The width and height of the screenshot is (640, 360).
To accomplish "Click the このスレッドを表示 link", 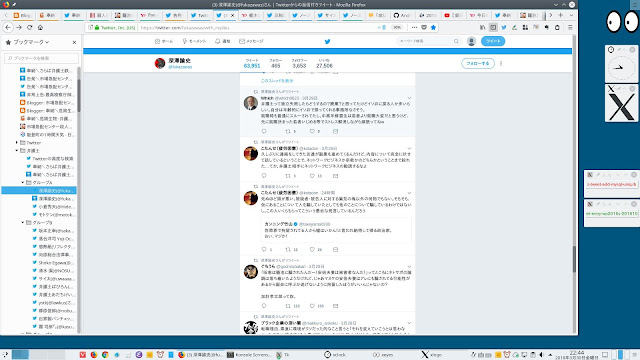I will click(x=277, y=81).
